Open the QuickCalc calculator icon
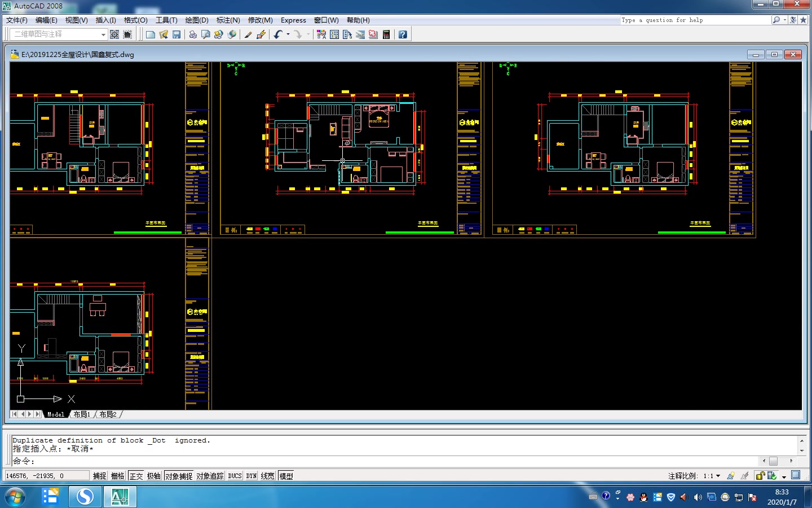The image size is (812, 508). pyautogui.click(x=386, y=34)
